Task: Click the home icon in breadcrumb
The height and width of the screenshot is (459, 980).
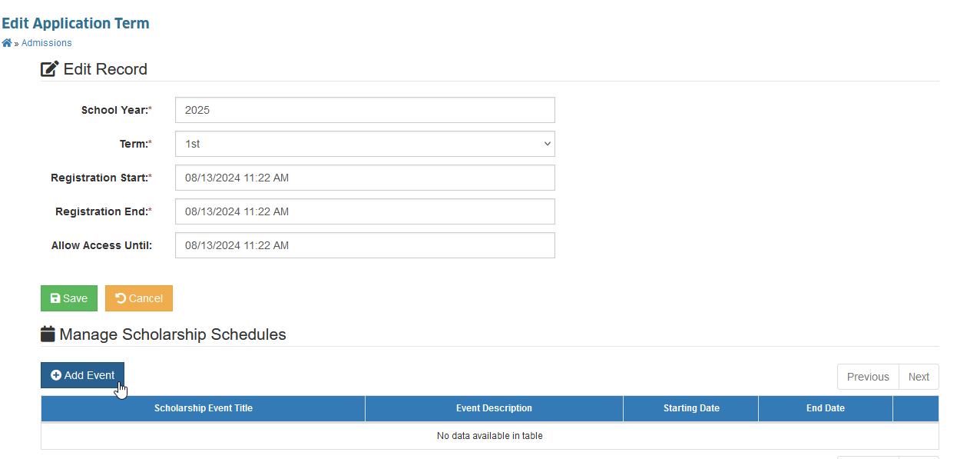Action: (7, 43)
